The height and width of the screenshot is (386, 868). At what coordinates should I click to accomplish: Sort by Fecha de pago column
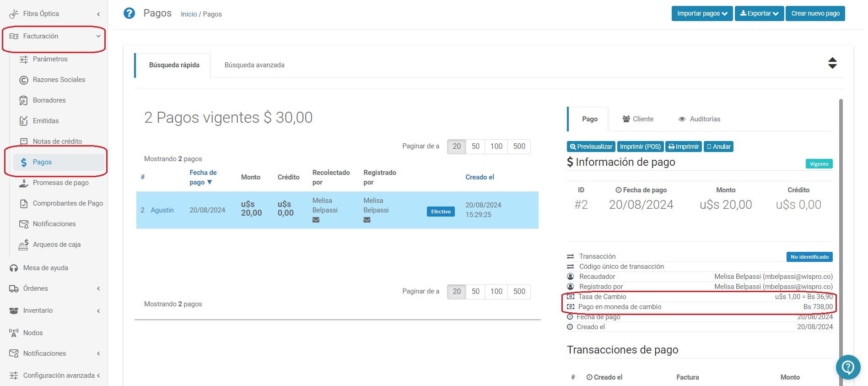click(x=203, y=177)
